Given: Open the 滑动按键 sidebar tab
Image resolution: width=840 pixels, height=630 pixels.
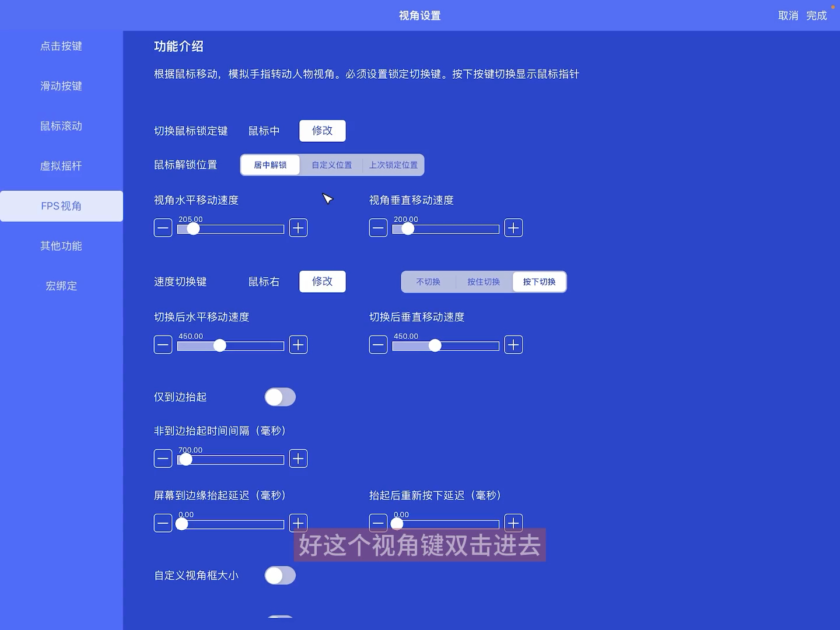Looking at the screenshot, I should (61, 86).
